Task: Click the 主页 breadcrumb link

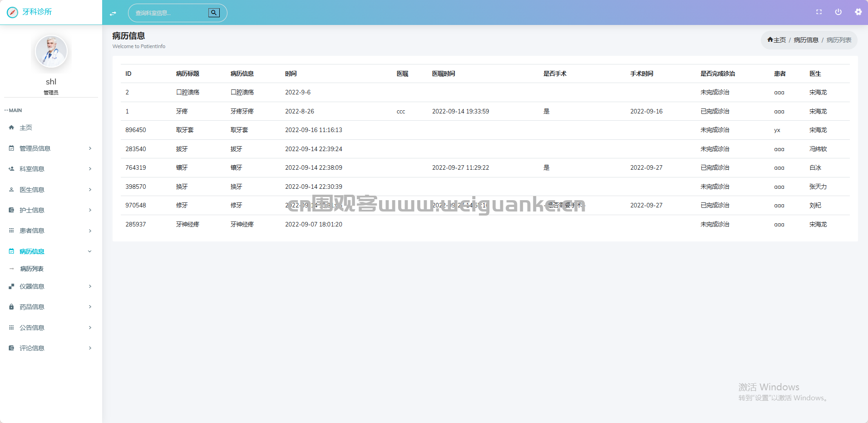Action: point(777,40)
